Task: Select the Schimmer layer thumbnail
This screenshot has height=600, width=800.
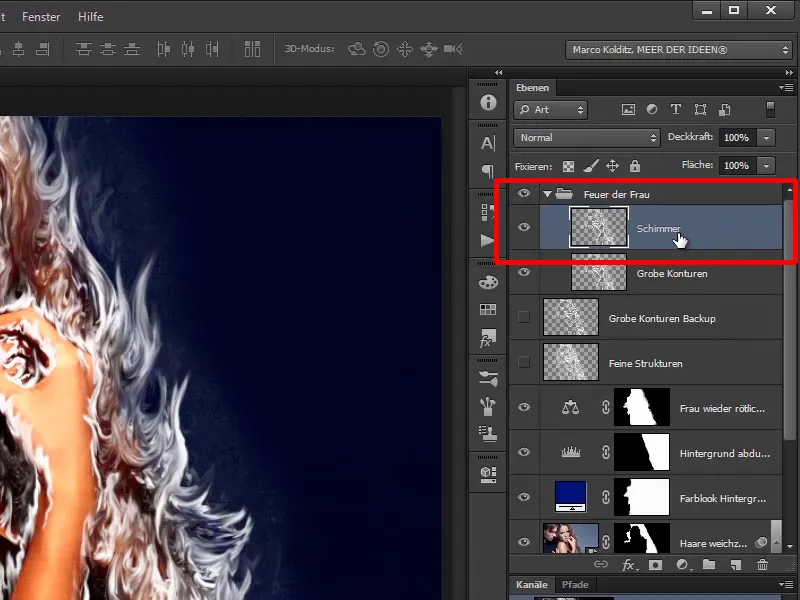Action: tap(599, 228)
